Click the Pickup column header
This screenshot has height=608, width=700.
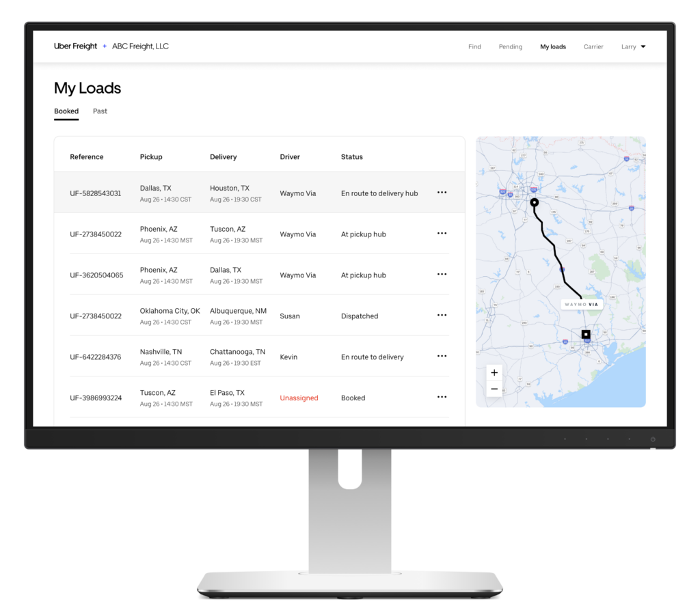click(151, 157)
